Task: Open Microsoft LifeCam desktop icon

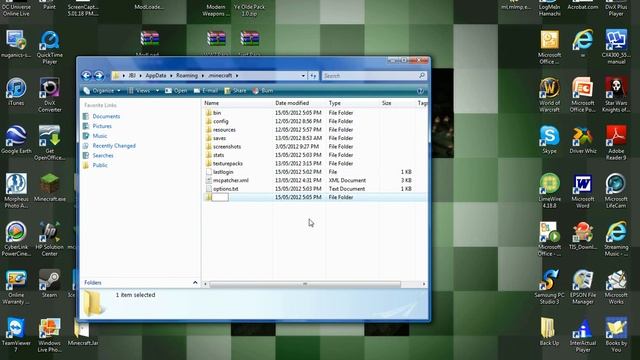Action: click(616, 191)
